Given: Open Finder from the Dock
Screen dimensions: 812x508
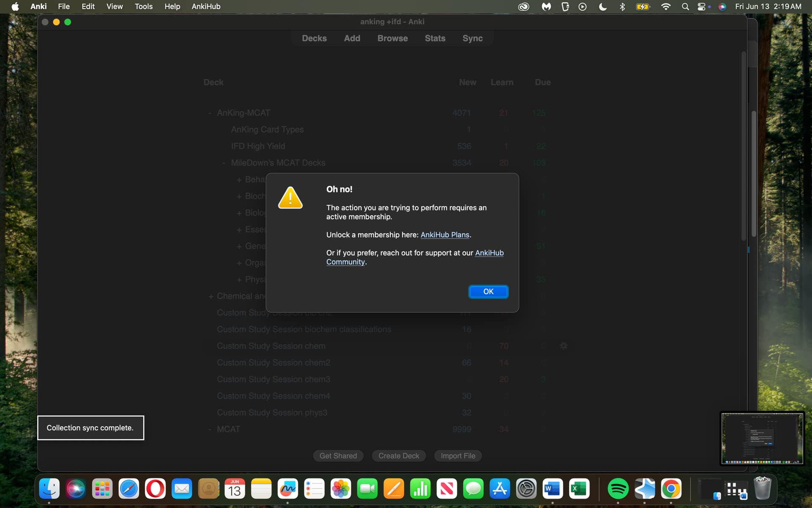Looking at the screenshot, I should coord(49,489).
